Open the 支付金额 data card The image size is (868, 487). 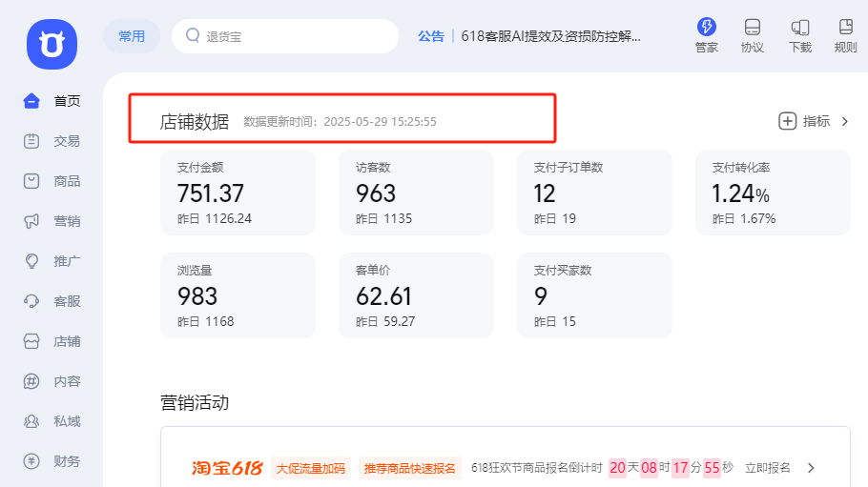238,193
